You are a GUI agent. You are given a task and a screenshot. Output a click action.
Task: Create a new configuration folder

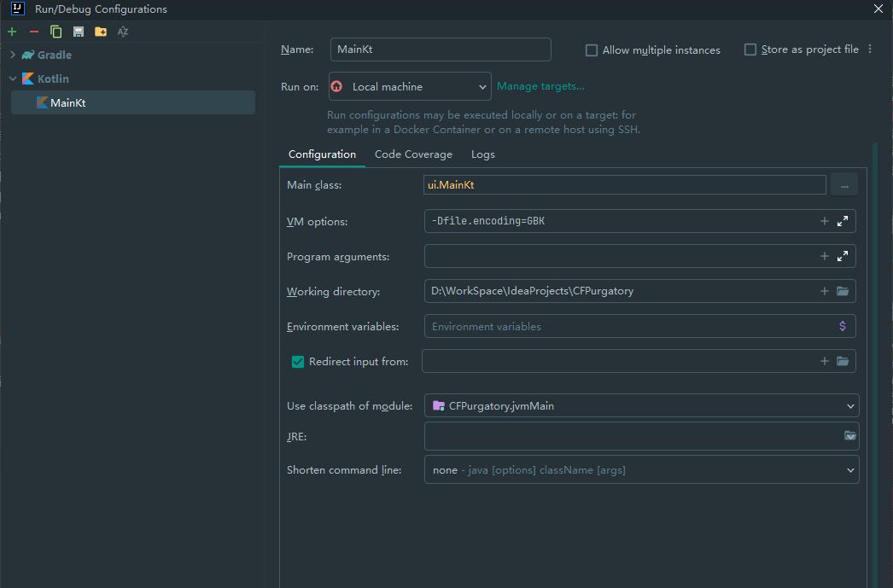click(x=101, y=32)
